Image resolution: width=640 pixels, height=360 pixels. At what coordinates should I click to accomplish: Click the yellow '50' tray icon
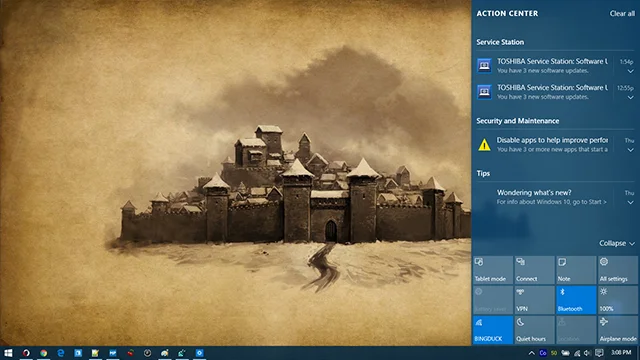554,353
